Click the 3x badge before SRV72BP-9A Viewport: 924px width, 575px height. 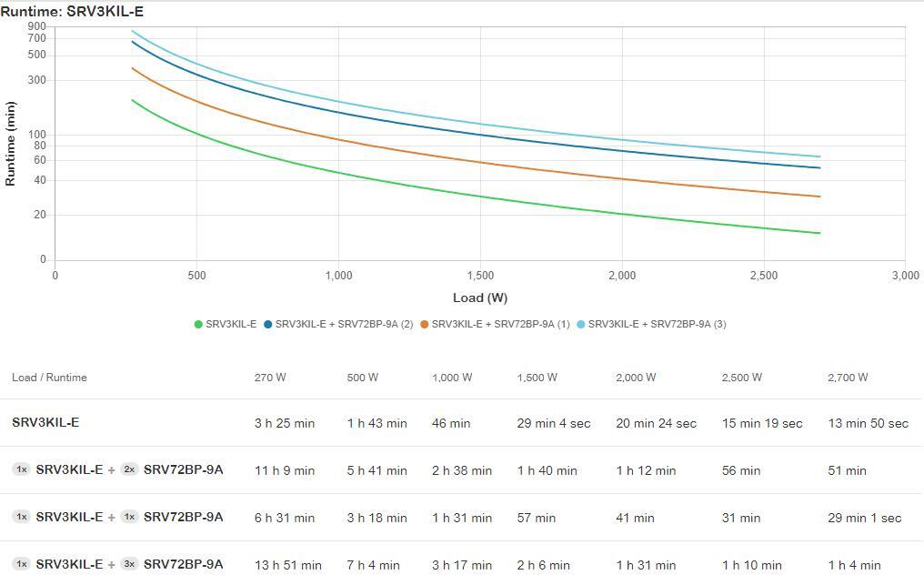point(129,564)
